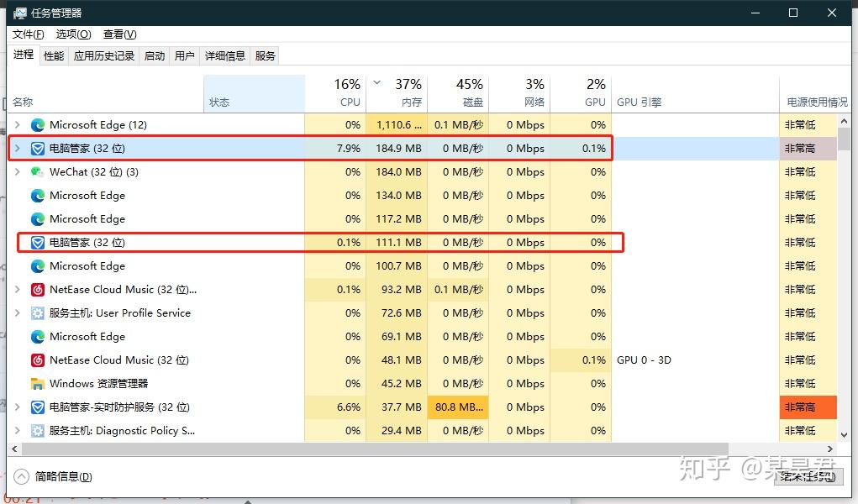Expand the WeChat (32 位) (3) group
Image resolution: width=858 pixels, height=504 pixels.
(x=18, y=172)
